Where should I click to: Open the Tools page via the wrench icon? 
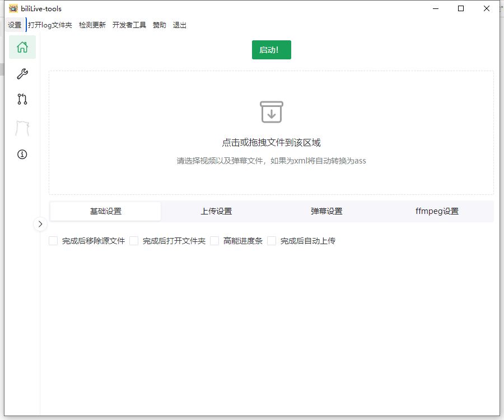point(22,73)
